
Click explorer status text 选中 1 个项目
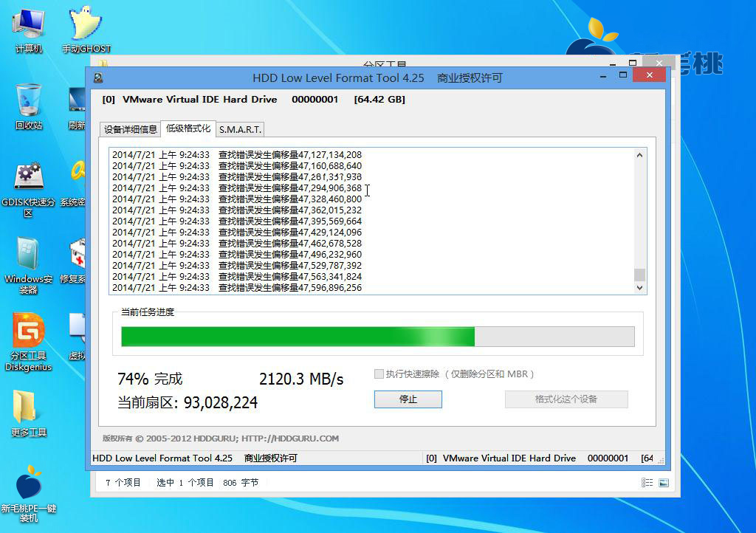point(185,482)
